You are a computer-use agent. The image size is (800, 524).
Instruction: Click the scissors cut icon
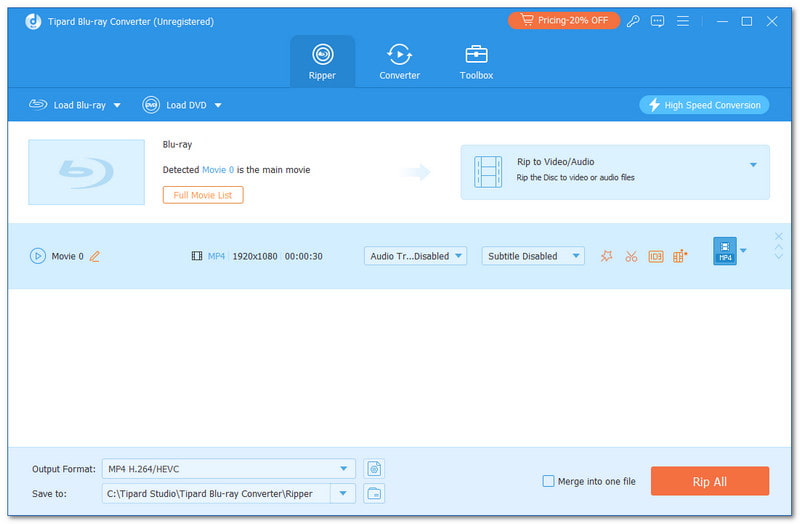[x=631, y=256]
